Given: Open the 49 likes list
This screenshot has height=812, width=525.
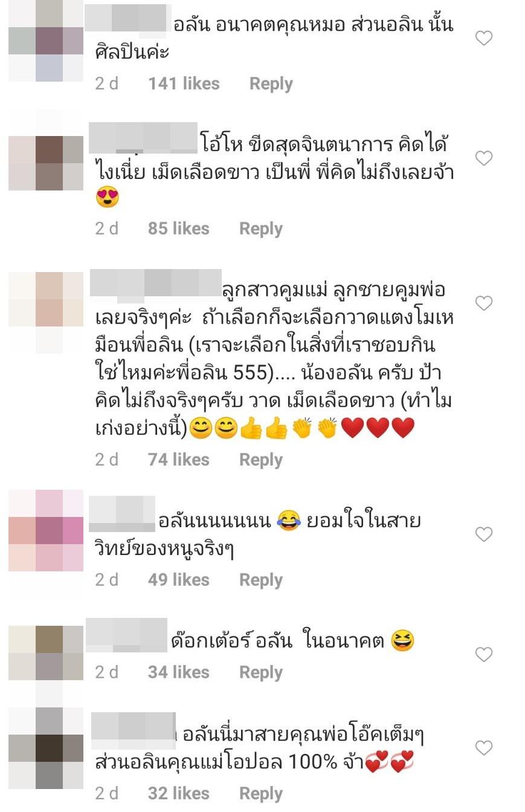Looking at the screenshot, I should pyautogui.click(x=179, y=580).
